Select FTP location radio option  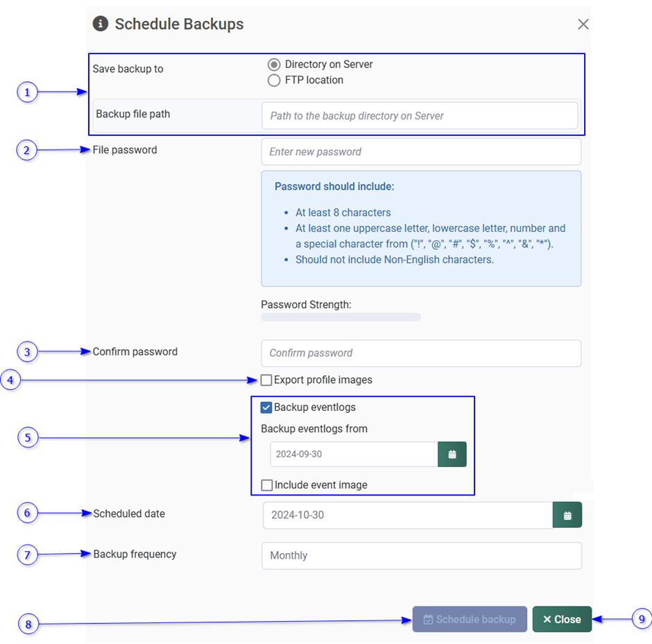click(x=274, y=80)
